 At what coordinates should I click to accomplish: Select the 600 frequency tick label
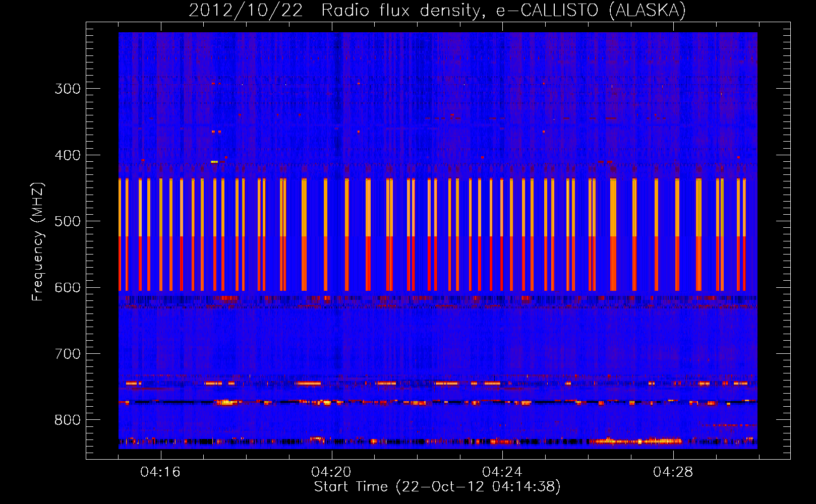pyautogui.click(x=68, y=288)
